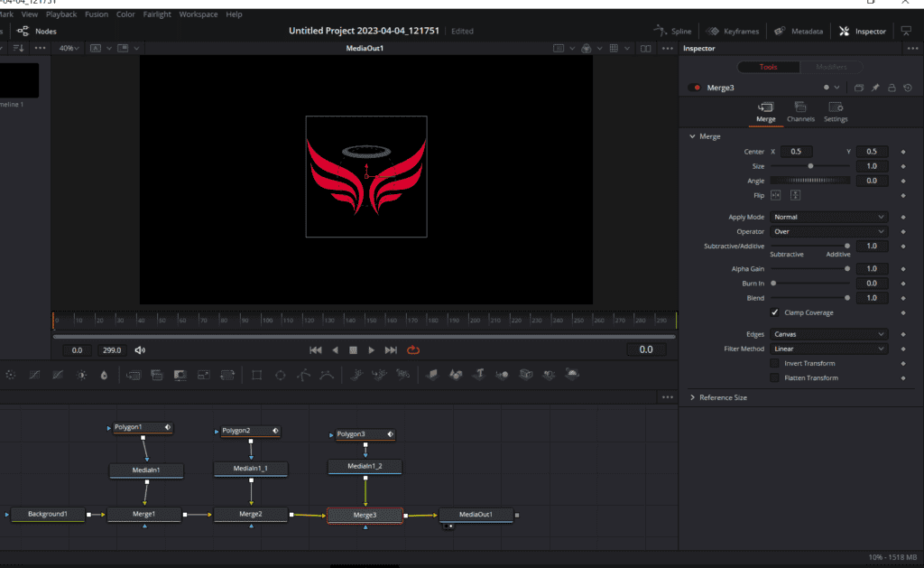Open the viewer 40% zoom dropdown

(x=69, y=49)
